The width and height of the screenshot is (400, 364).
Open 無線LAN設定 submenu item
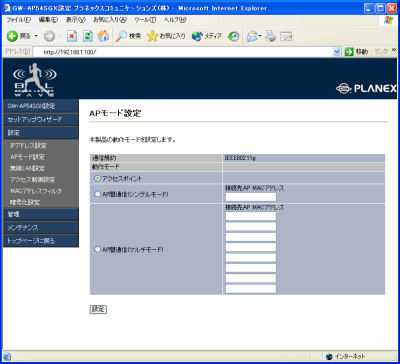(x=27, y=168)
